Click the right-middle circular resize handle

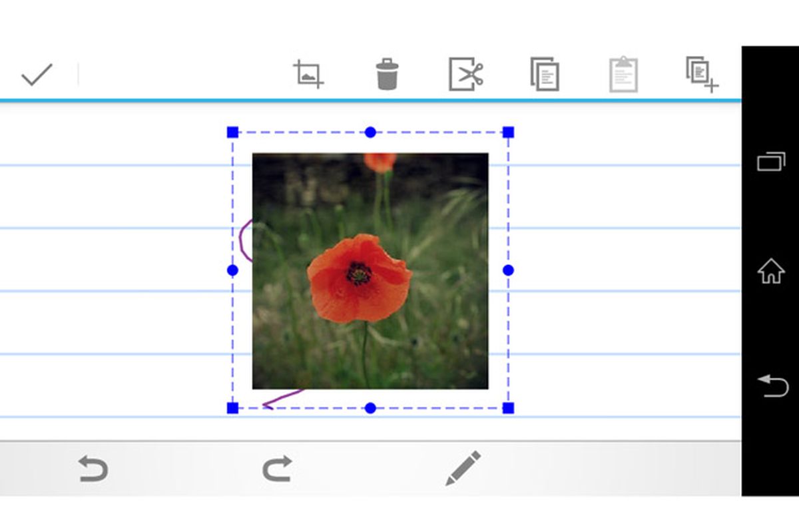(x=509, y=270)
